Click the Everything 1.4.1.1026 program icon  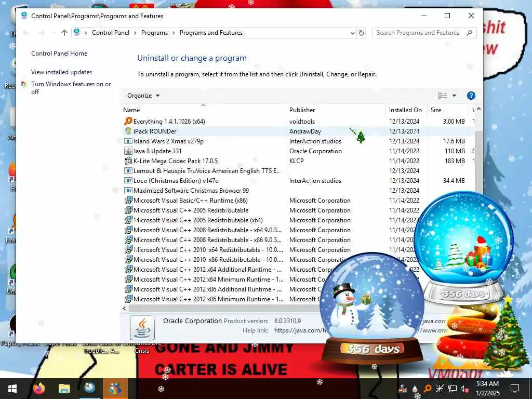(x=128, y=121)
